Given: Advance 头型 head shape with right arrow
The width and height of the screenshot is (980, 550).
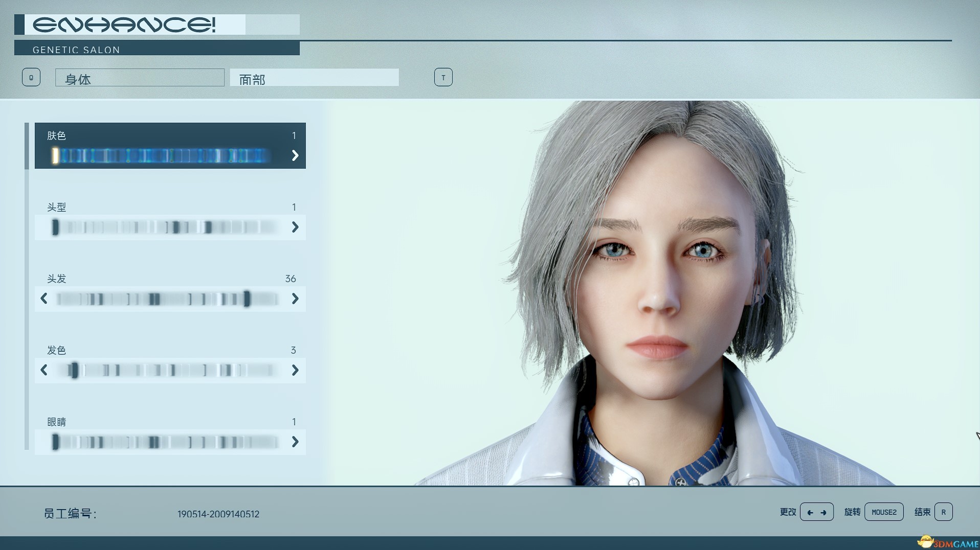Looking at the screenshot, I should 295,227.
